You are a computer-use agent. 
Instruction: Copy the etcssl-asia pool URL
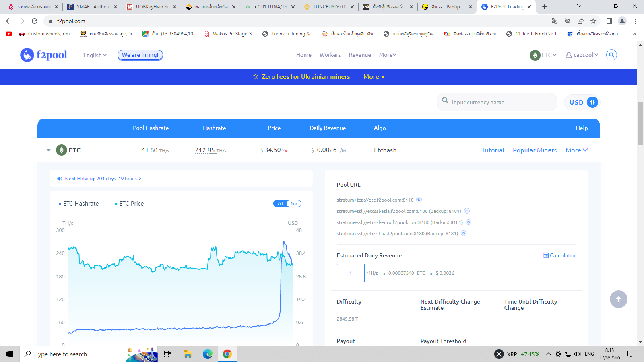pos(467,211)
